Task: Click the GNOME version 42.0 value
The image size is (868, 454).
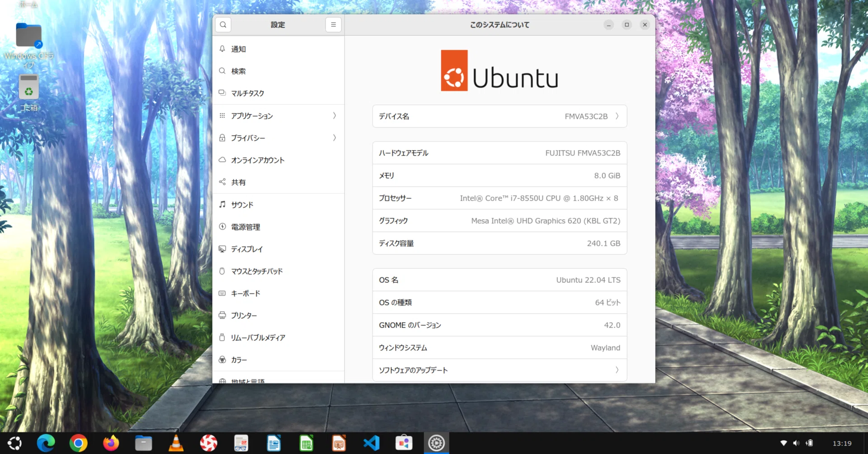Action: [612, 325]
